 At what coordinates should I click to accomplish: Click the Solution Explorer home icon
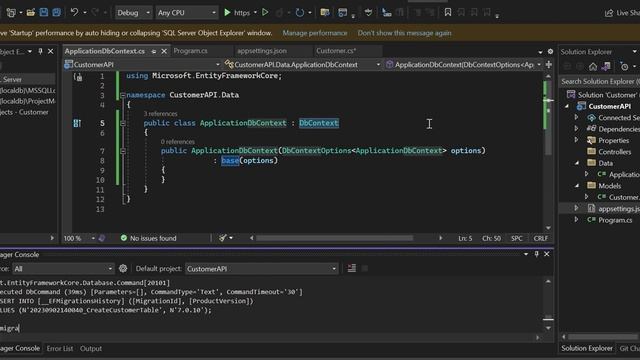593,67
